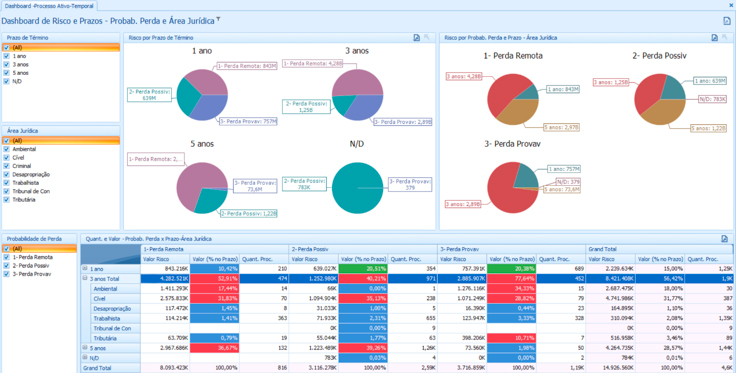Click the Tribunal de Con row header in pivot table
This screenshot has height=373, width=736.
pos(115,328)
